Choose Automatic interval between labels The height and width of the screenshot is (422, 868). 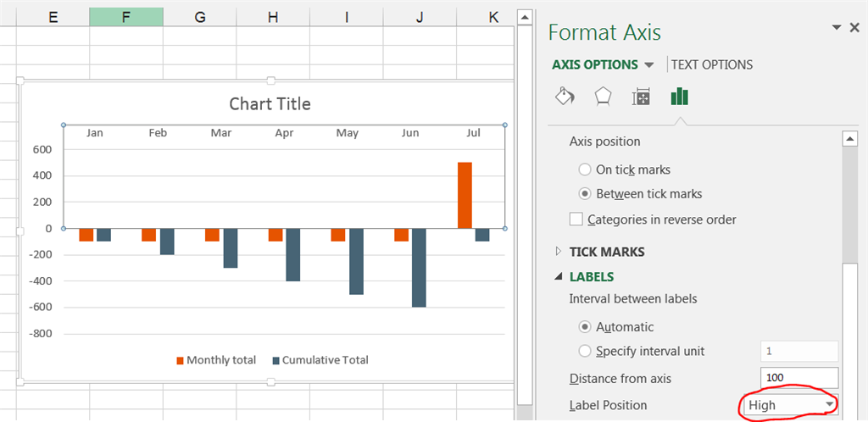coord(585,326)
